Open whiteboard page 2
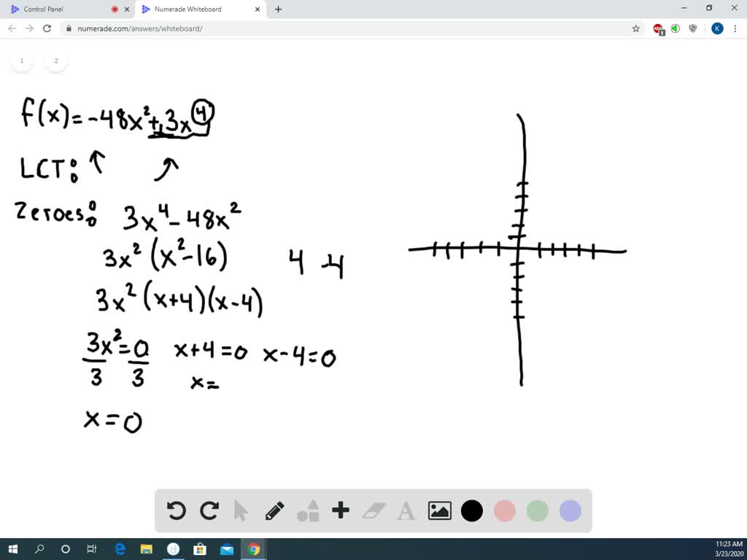The width and height of the screenshot is (747, 560). coord(55,61)
